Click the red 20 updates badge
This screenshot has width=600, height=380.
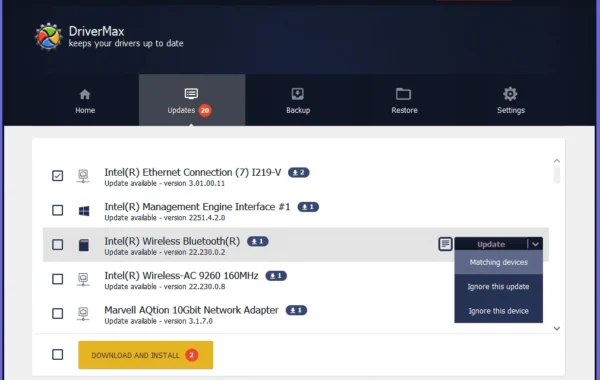(205, 110)
